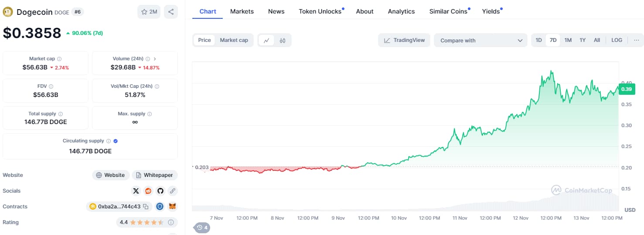Switch to the News tab
644x235 pixels.
pos(276,11)
